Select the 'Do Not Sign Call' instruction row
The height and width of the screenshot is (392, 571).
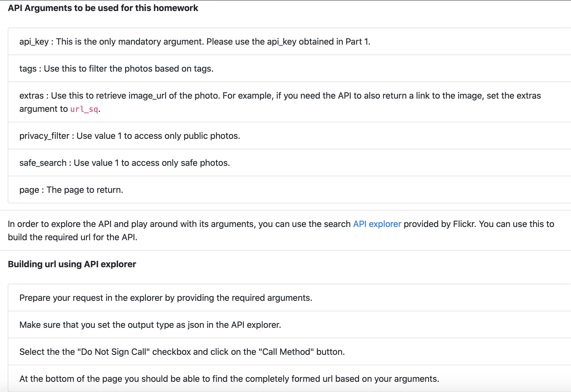[289, 352]
